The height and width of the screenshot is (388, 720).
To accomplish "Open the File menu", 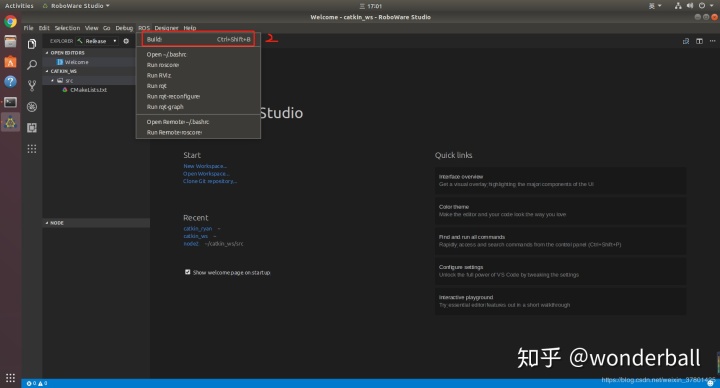I will tap(28, 28).
